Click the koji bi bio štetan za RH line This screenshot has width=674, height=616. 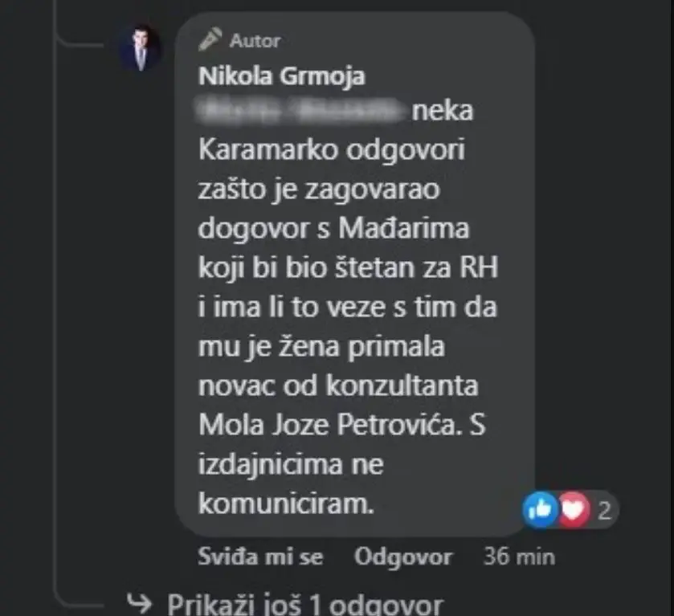pyautogui.click(x=348, y=267)
